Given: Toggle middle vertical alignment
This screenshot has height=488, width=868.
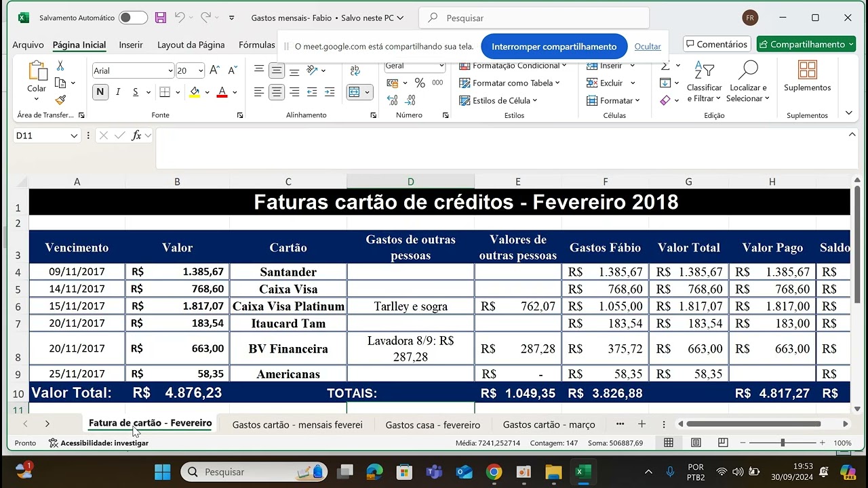Looking at the screenshot, I should 276,70.
